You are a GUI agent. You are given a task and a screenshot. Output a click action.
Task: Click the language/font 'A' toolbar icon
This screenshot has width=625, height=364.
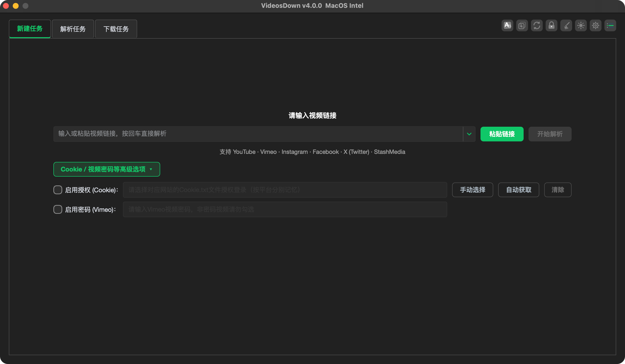pos(507,25)
